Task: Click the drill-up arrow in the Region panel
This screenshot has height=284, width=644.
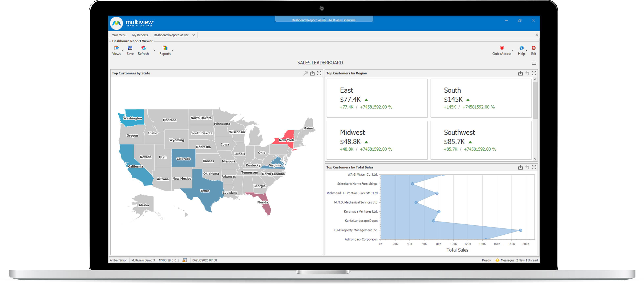Action: tap(527, 73)
